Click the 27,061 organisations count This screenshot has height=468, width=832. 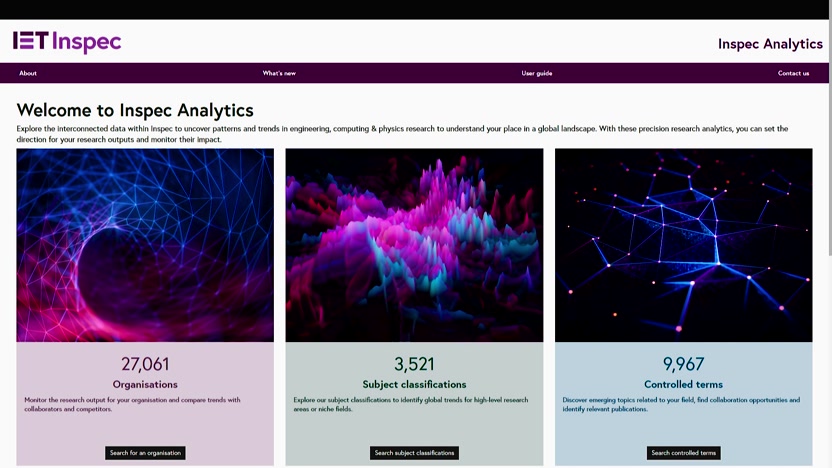tap(145, 364)
